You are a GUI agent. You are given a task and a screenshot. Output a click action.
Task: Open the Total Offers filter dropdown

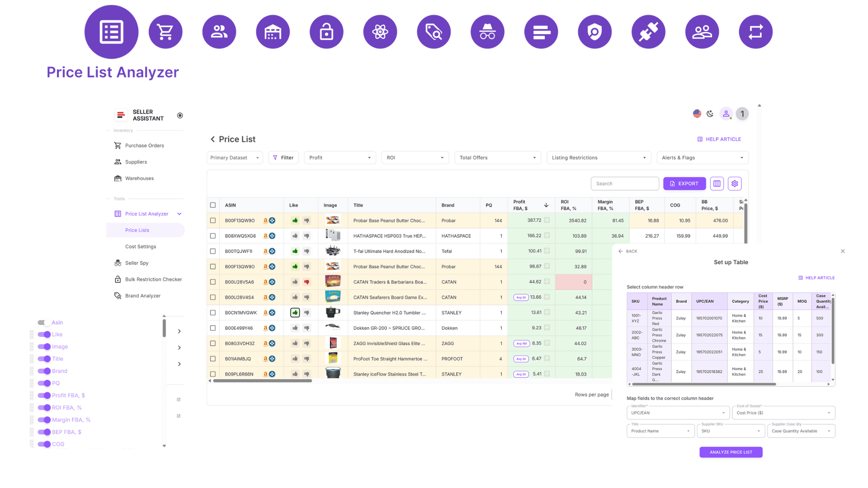tap(497, 157)
